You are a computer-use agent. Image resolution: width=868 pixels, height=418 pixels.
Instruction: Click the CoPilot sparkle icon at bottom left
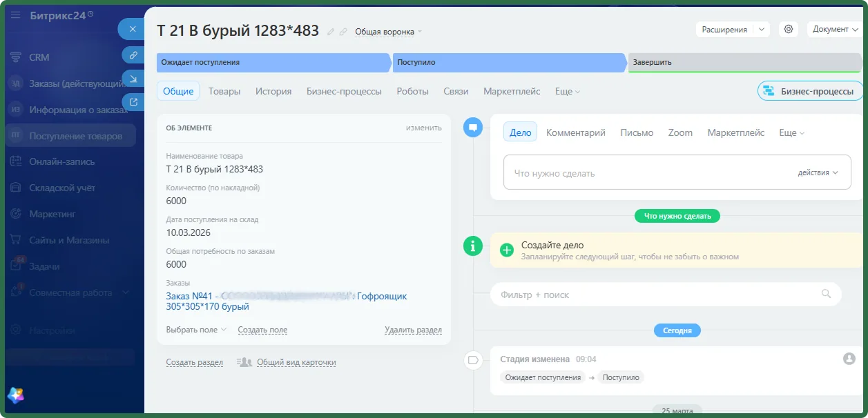(x=16, y=395)
